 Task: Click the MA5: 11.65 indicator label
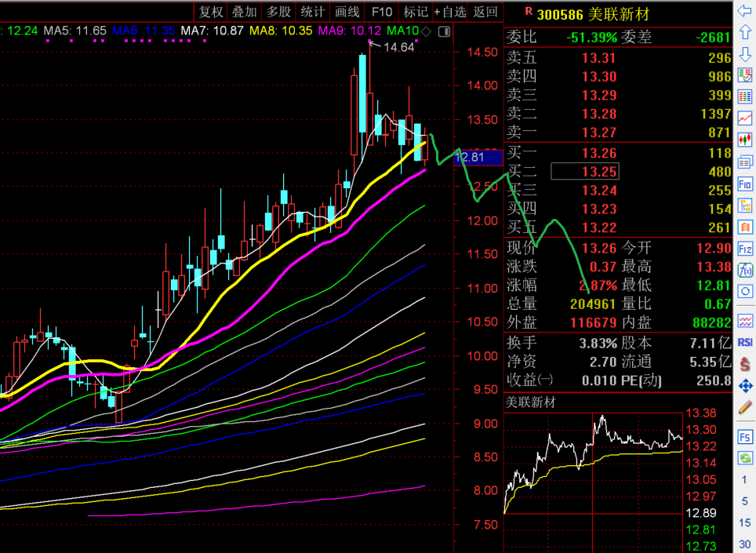click(x=75, y=31)
